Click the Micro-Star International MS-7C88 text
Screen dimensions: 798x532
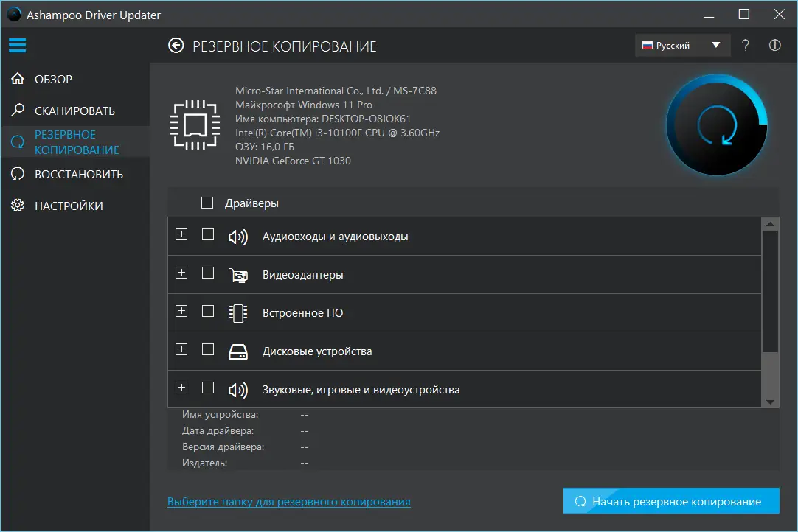[336, 91]
